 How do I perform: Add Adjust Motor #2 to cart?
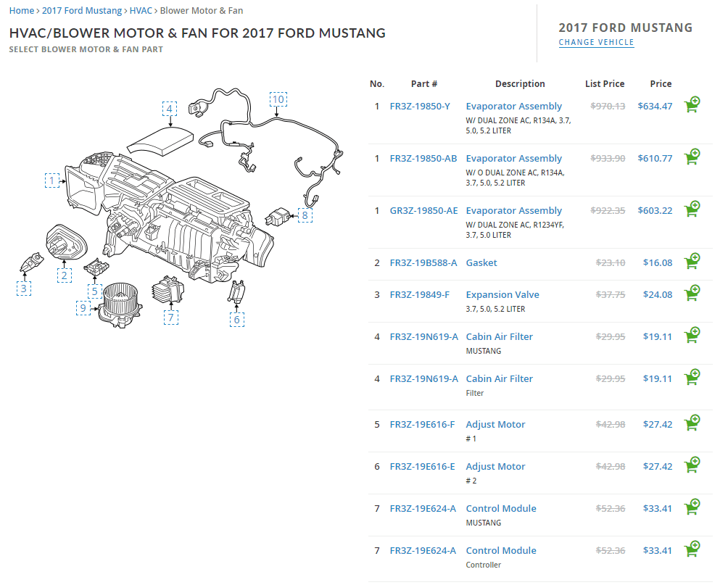pos(692,465)
